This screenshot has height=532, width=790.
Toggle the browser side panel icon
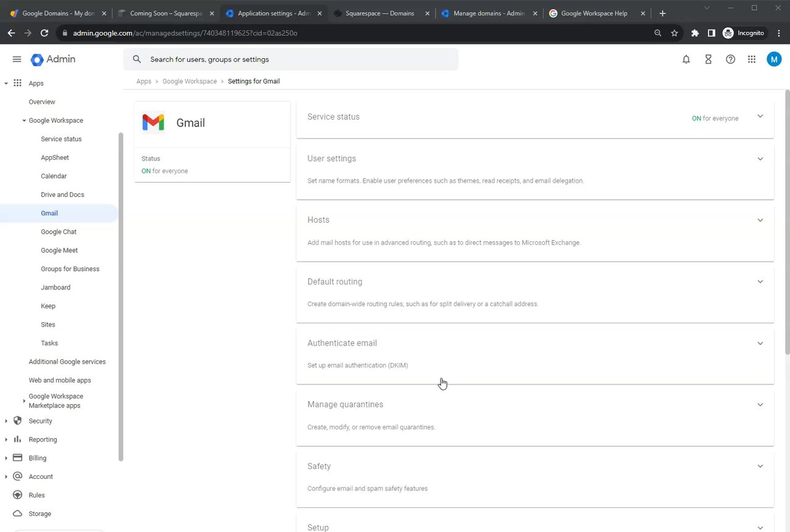pyautogui.click(x=711, y=33)
